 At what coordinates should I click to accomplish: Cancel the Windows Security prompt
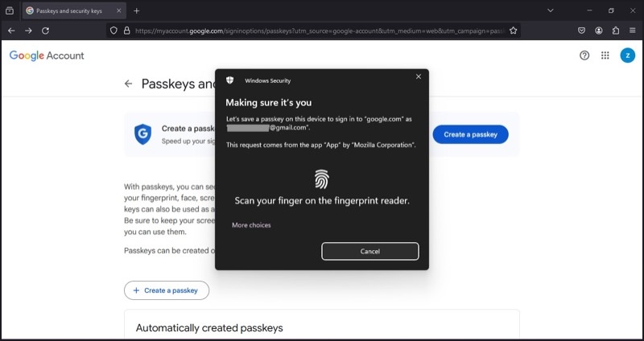370,251
